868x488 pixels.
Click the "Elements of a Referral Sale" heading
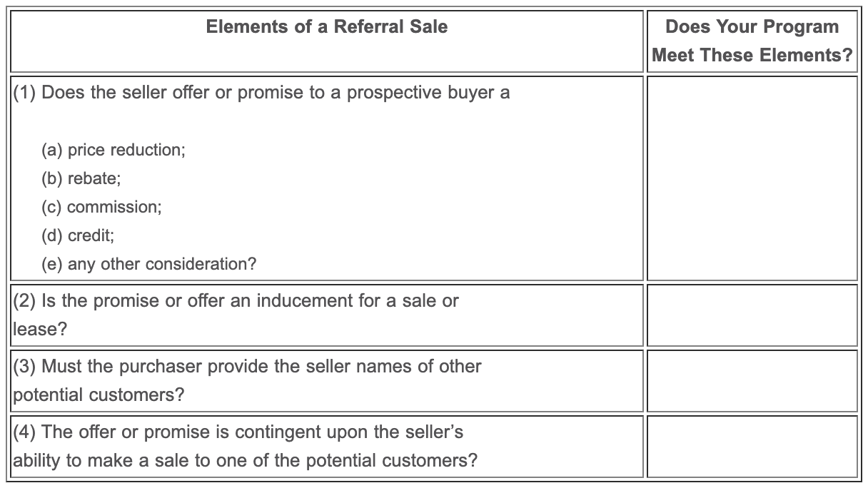(x=327, y=27)
